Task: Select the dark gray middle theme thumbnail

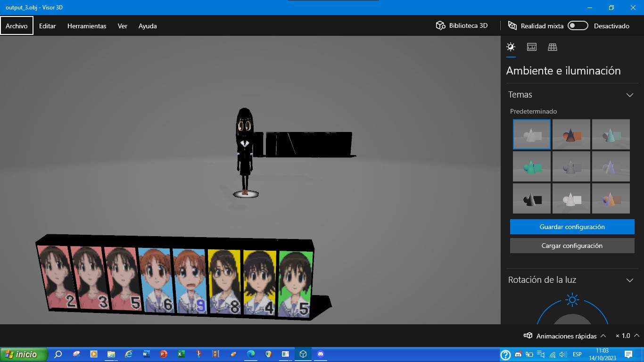Action: [x=571, y=166]
